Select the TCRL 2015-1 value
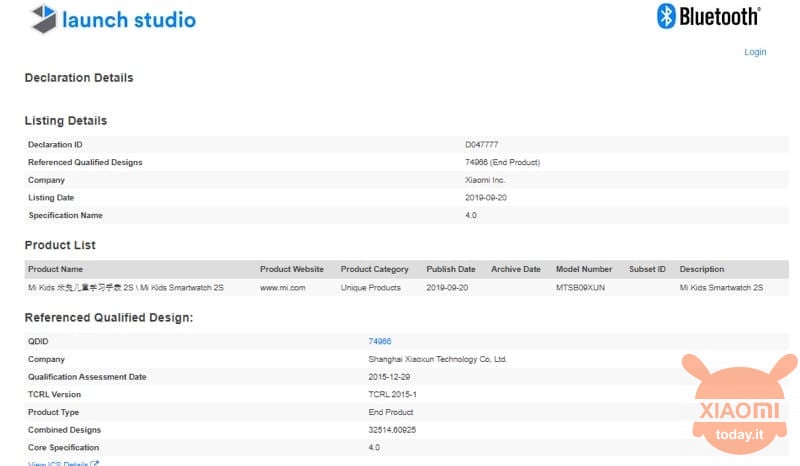The width and height of the screenshot is (800, 466). pos(392,395)
